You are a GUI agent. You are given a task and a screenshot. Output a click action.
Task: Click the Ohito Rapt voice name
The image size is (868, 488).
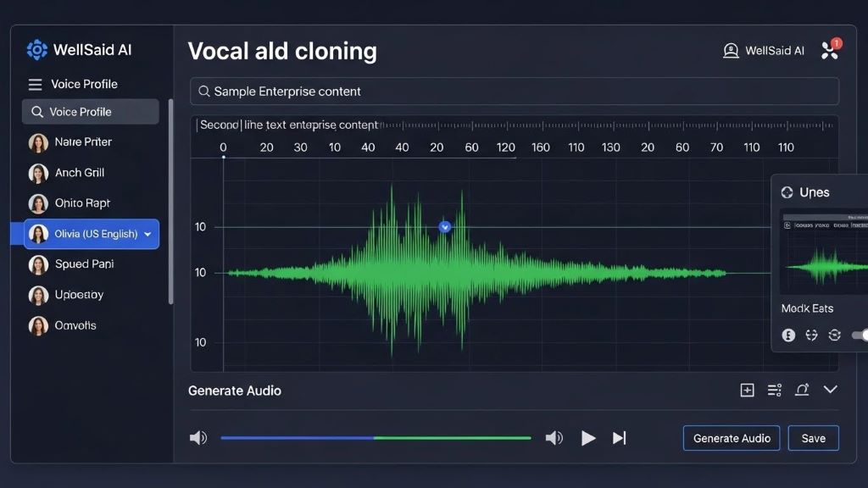82,203
